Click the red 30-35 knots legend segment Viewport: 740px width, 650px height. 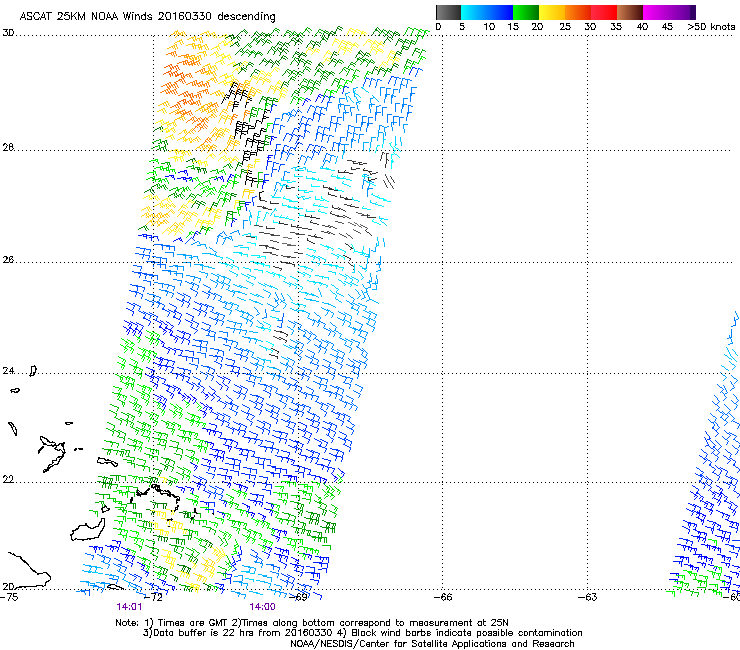coord(604,12)
